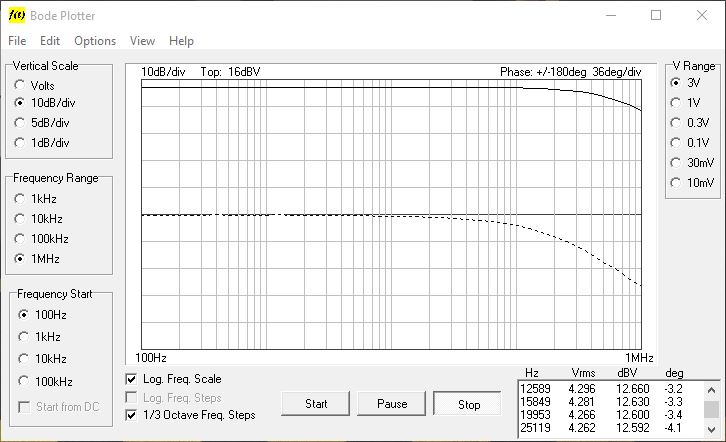The width and height of the screenshot is (726, 442).
Task: Click the Top: 16dBV plot label
Action: (x=230, y=72)
